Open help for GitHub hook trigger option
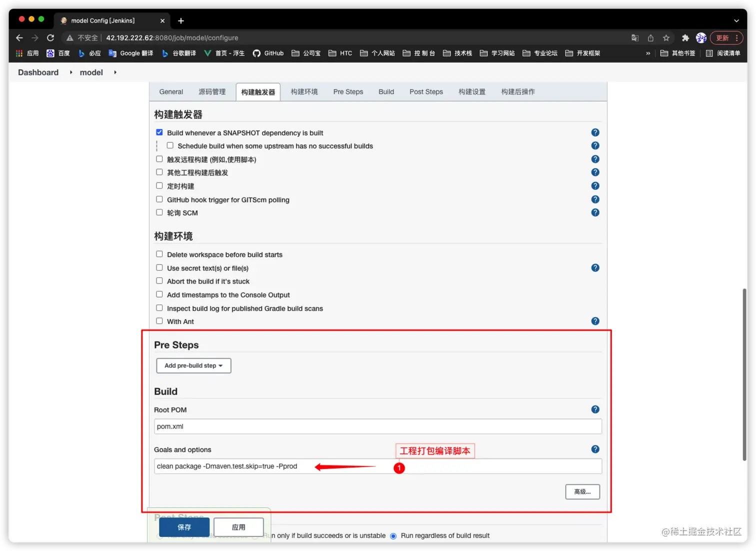This screenshot has height=551, width=756. 595,199
